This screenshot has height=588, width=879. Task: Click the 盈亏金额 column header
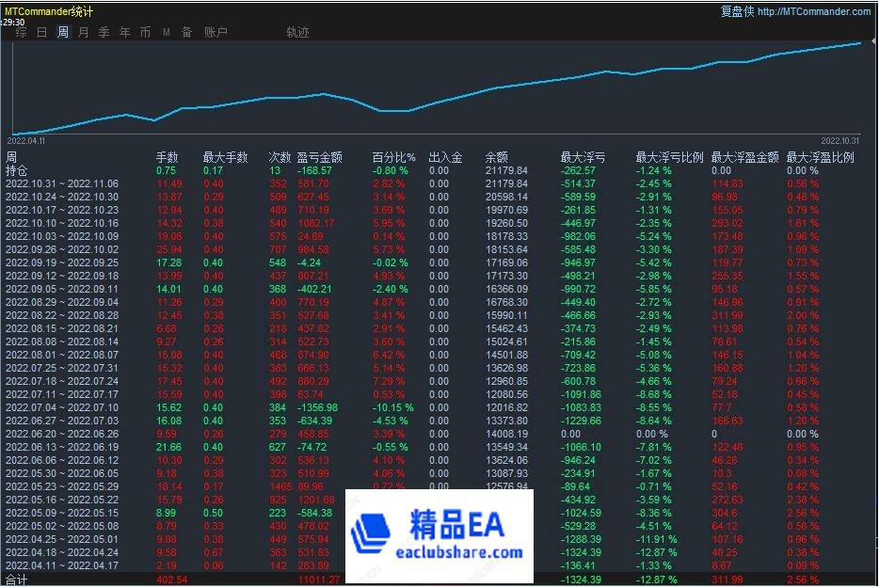coord(319,158)
